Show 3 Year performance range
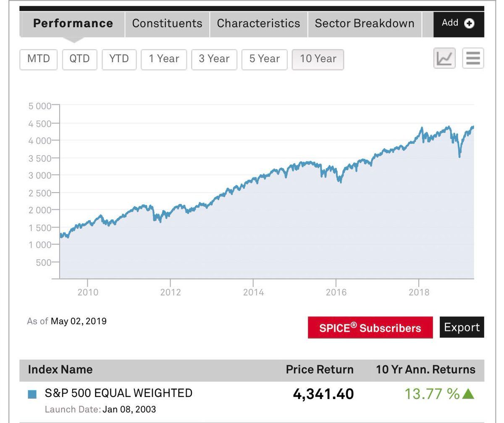The image size is (504, 423). (214, 59)
